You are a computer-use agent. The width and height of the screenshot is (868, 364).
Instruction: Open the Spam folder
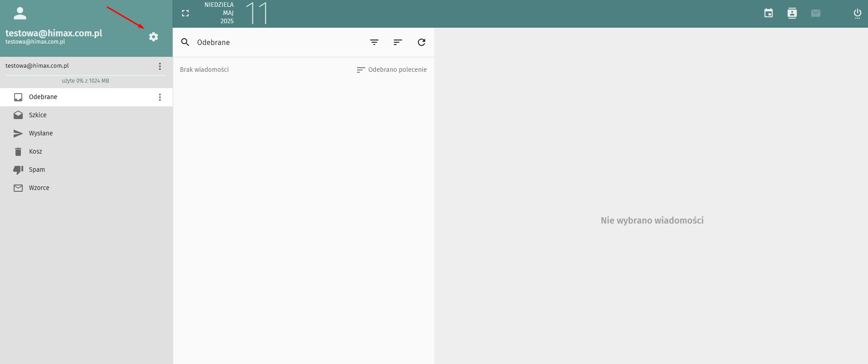tap(37, 170)
